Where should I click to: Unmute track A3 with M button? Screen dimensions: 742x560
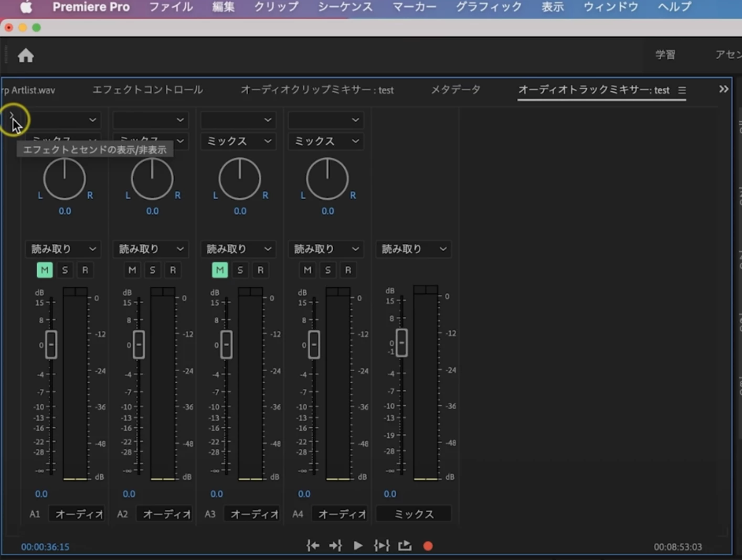point(220,270)
